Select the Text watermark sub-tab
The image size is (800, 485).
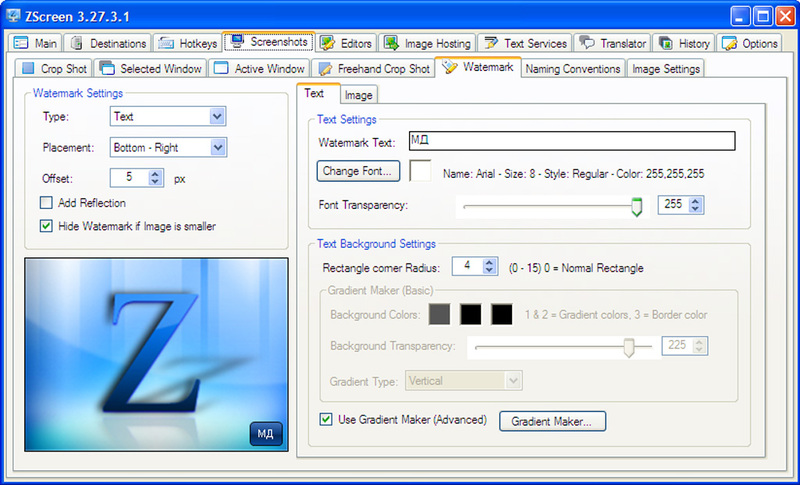(318, 93)
